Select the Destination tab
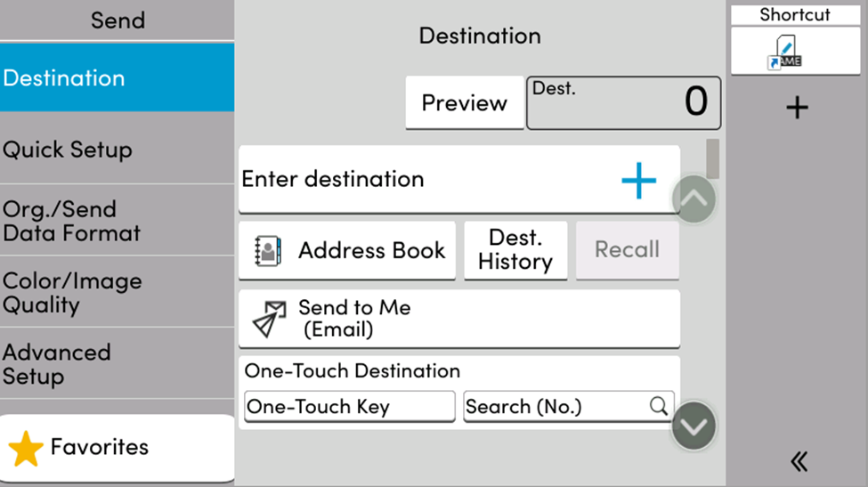The width and height of the screenshot is (868, 487). pyautogui.click(x=117, y=78)
